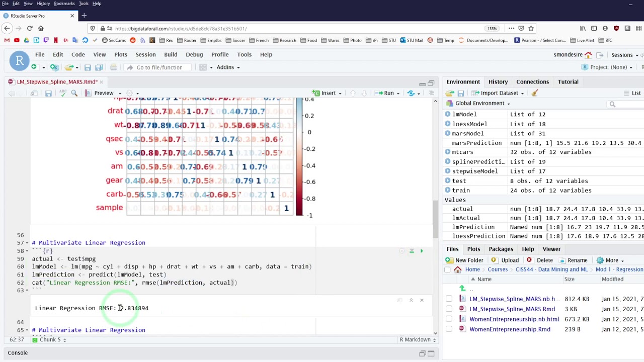Show document in new window icon
This screenshot has width=644, height=362.
34,93
